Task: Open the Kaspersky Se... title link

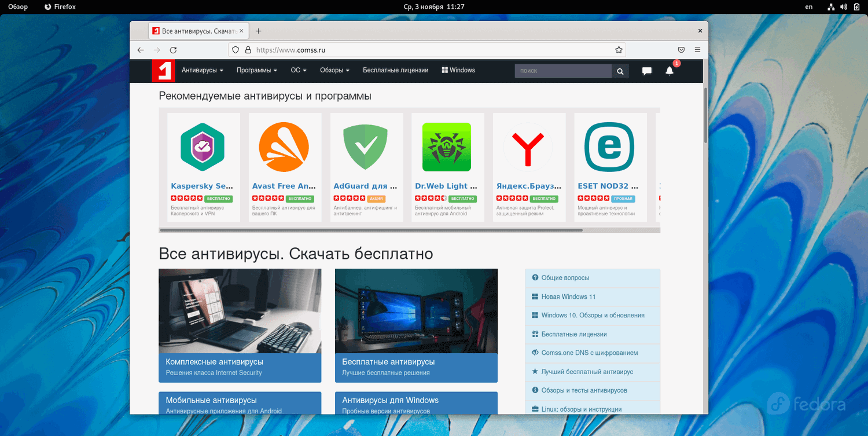Action: click(x=203, y=186)
